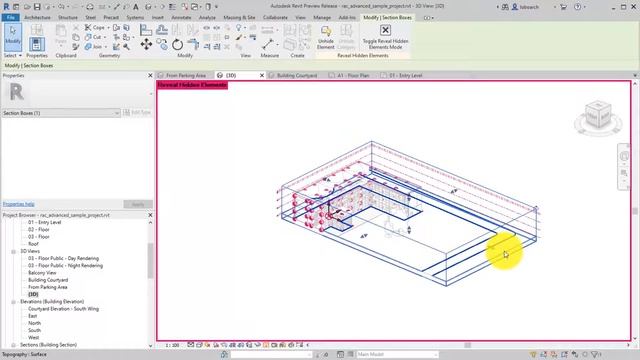The height and width of the screenshot is (360, 640).
Task: Click the Default 3D View icon in Quick Access
Action: pos(149,7)
